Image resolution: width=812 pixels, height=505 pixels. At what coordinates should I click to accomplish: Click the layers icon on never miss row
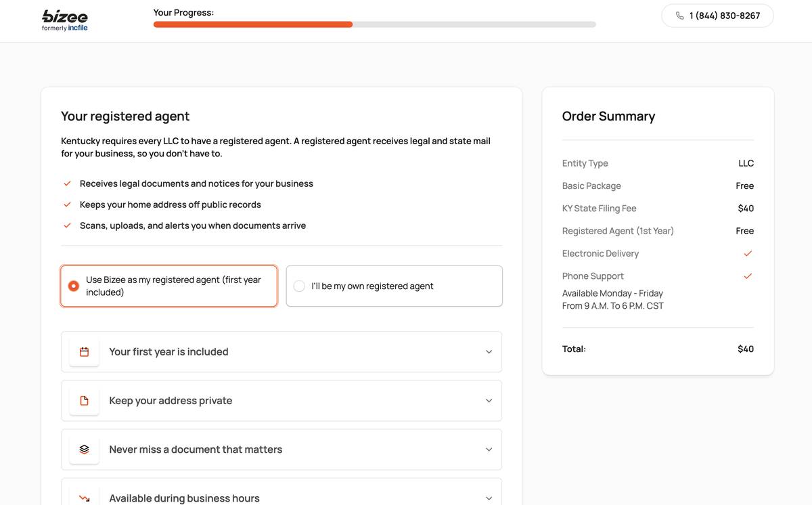pos(85,449)
